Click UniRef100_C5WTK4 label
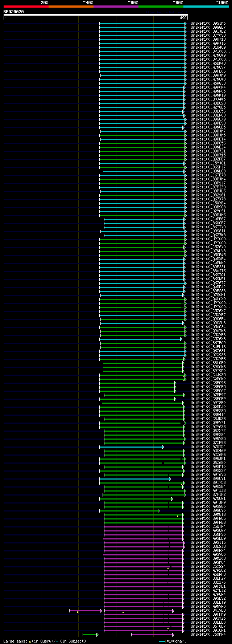Image resolution: width=232 pixels, height=644 pixels. click(208, 527)
